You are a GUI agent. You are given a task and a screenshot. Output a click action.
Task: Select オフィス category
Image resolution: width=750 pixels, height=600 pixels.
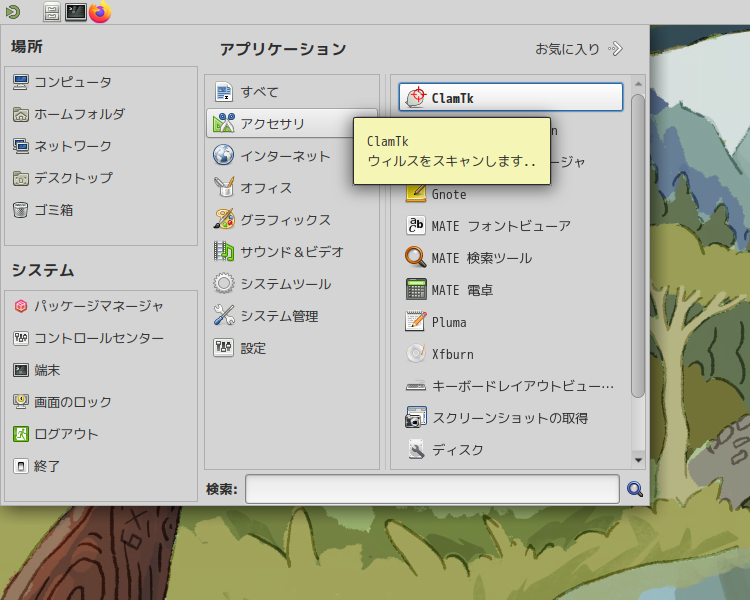292,188
